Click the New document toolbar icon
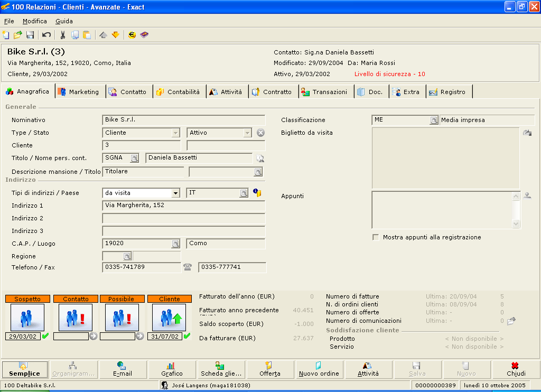Screen dimensions: 541x392 [6, 34]
